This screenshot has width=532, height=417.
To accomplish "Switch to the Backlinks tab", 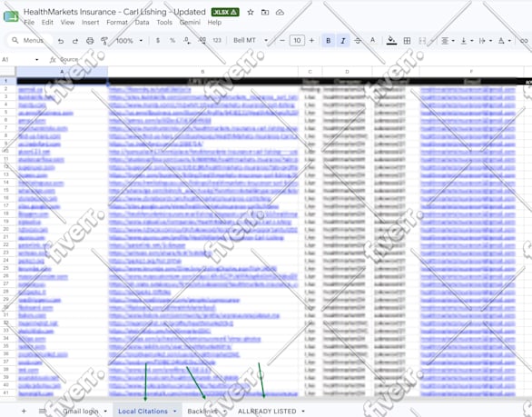I will click(x=202, y=412).
